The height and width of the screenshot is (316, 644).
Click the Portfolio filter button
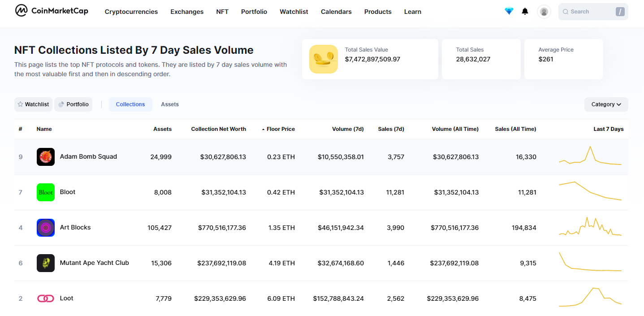click(73, 104)
